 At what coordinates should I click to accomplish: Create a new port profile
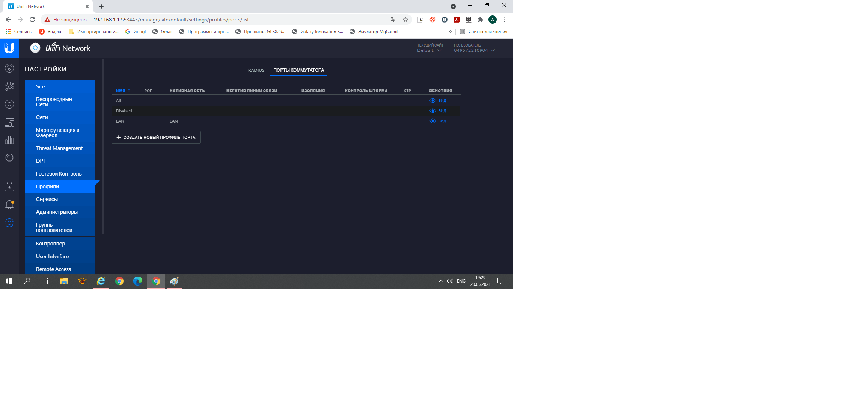(x=156, y=137)
